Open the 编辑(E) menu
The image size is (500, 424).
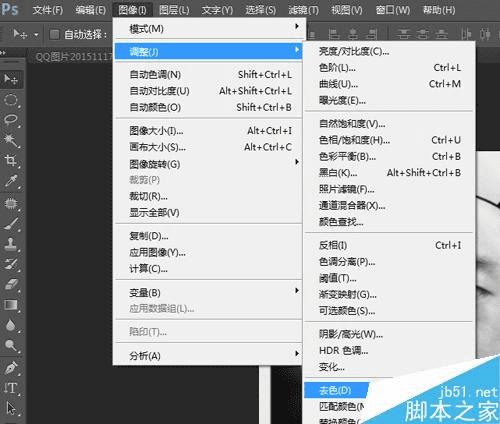click(90, 10)
